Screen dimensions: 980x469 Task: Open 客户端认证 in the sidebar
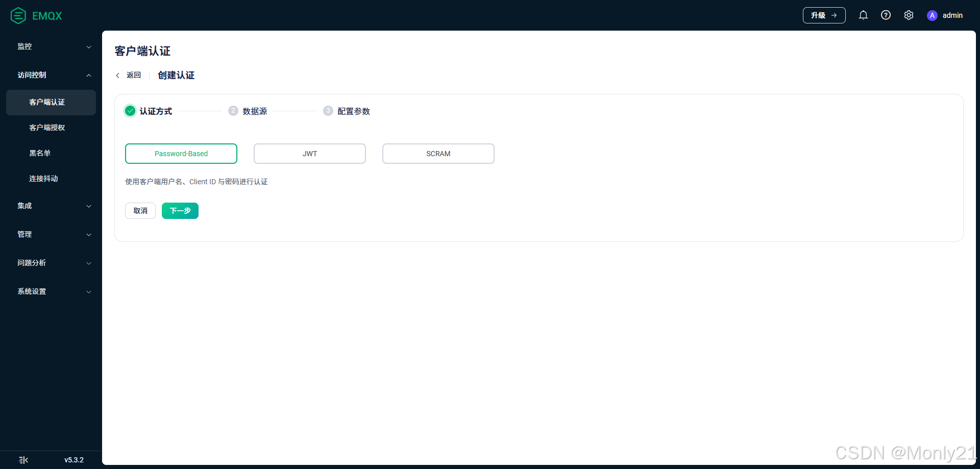click(51, 103)
